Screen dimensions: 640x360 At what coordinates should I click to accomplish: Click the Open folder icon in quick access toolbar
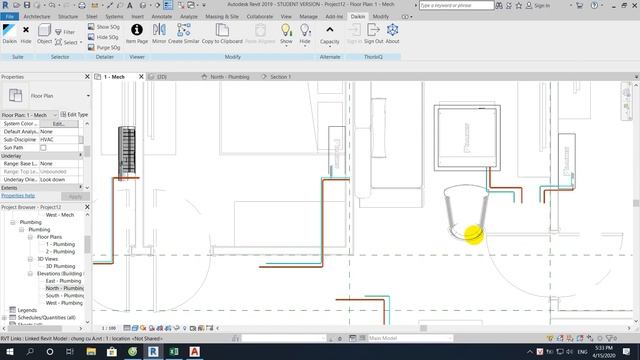(x=16, y=5)
